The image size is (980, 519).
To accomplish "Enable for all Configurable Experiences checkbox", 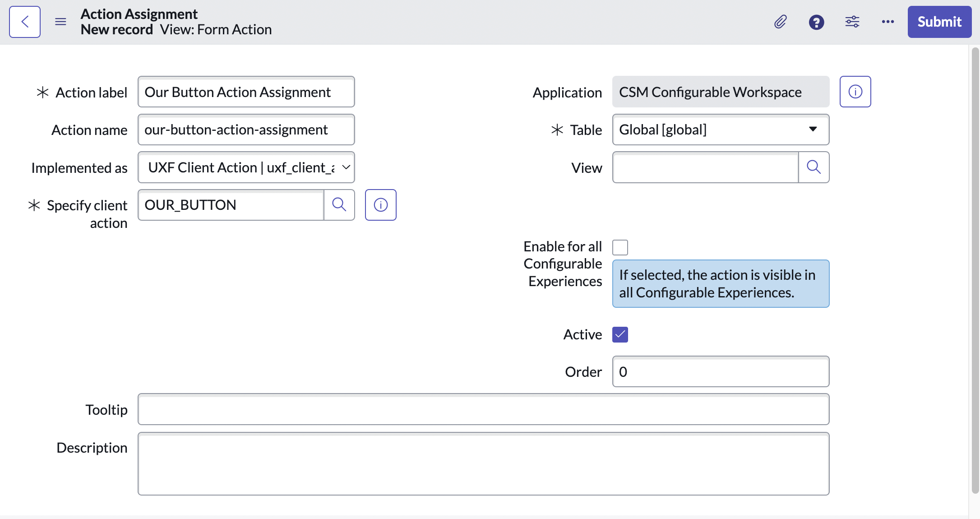I will (620, 247).
